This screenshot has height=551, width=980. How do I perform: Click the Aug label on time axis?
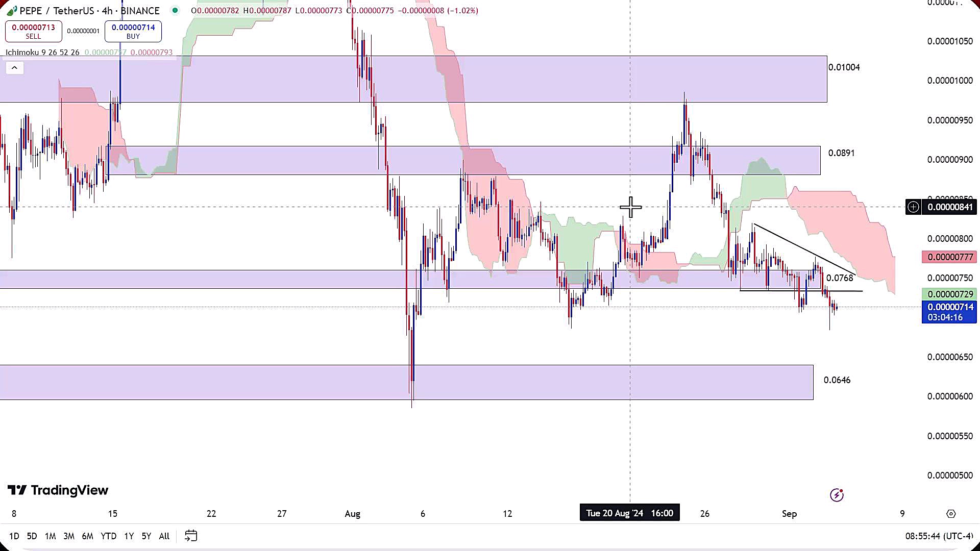coord(353,514)
